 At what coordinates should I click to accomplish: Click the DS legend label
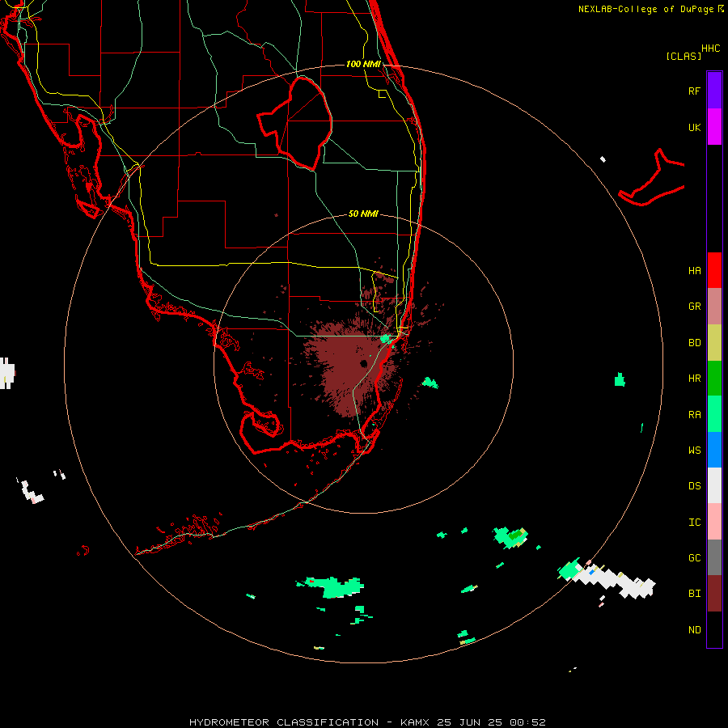(694, 486)
